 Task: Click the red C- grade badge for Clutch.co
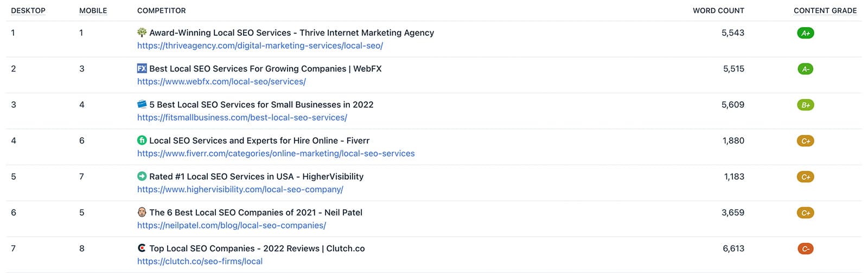tap(806, 249)
